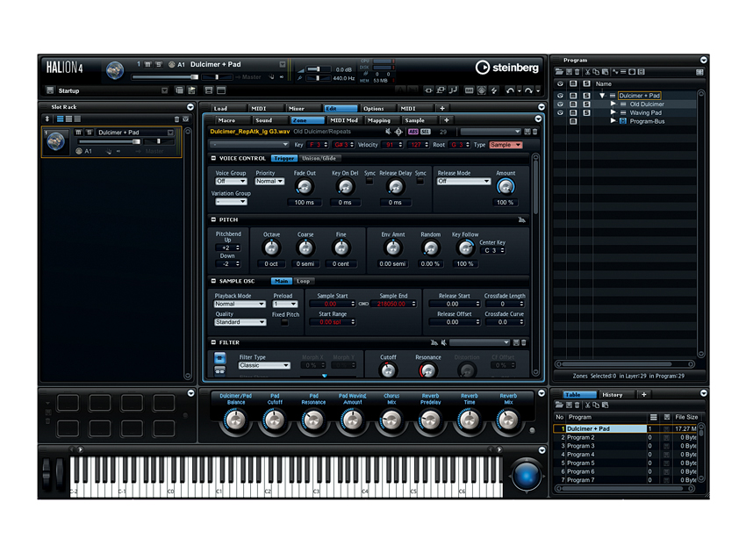Open Playback Mode dropdown

pyautogui.click(x=240, y=304)
